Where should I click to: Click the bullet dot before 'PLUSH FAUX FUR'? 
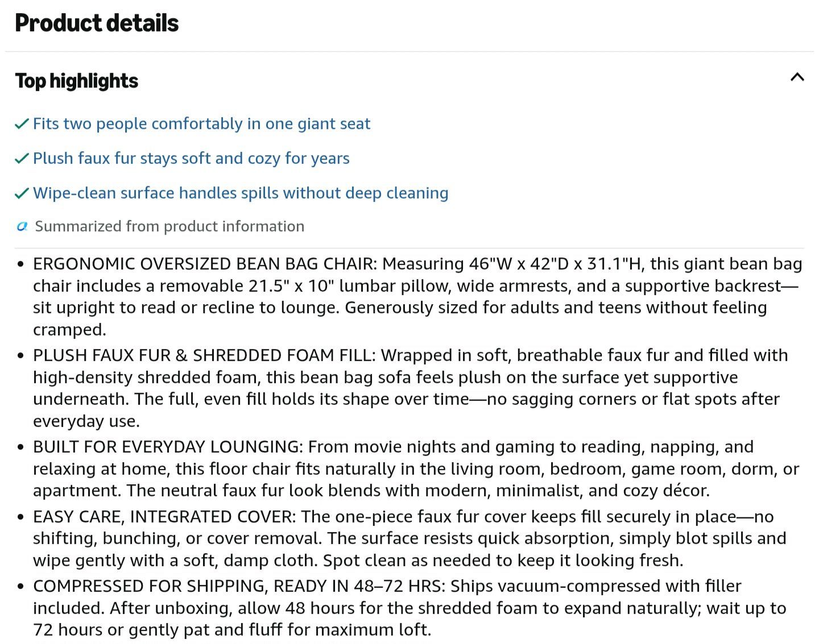pyautogui.click(x=20, y=356)
